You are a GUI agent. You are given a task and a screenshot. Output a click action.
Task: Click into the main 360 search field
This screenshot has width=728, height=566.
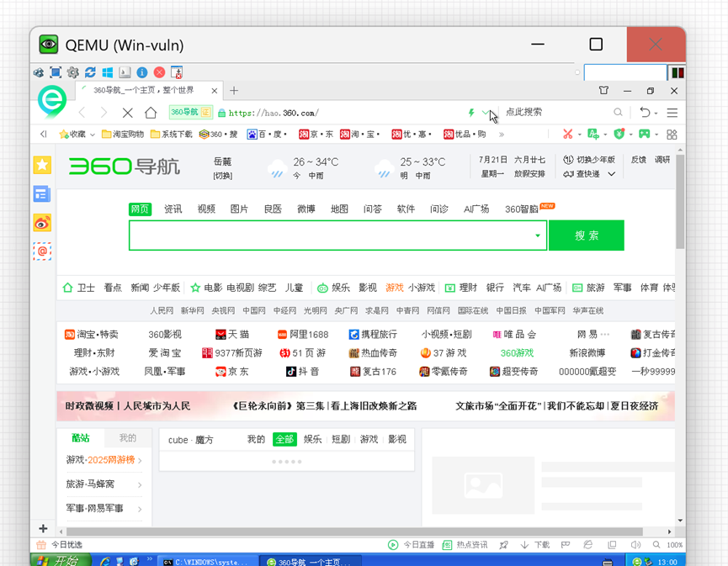(337, 235)
